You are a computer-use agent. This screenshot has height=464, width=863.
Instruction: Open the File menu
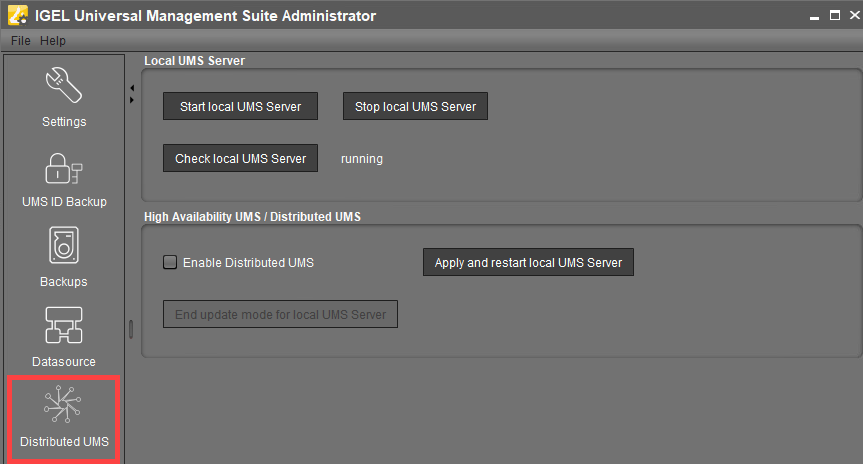21,41
